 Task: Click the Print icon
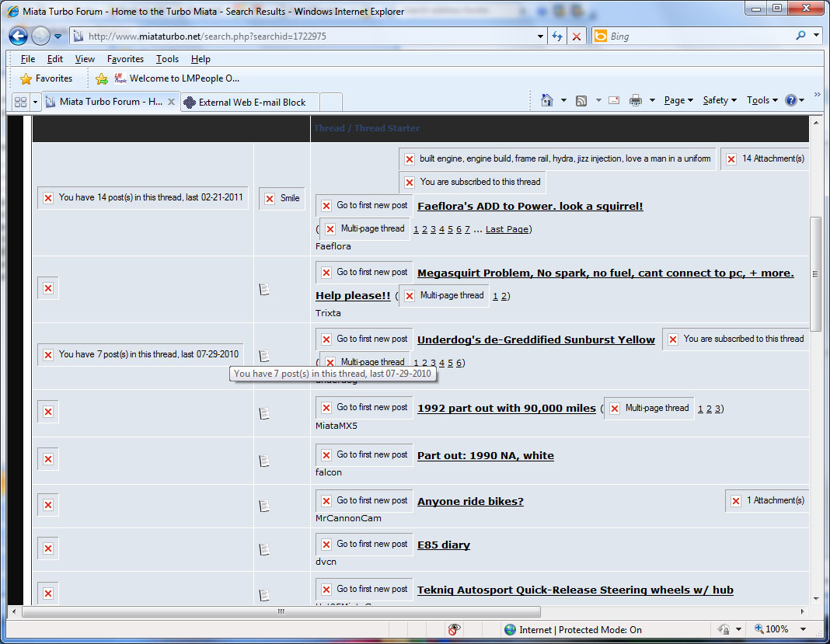(x=635, y=100)
